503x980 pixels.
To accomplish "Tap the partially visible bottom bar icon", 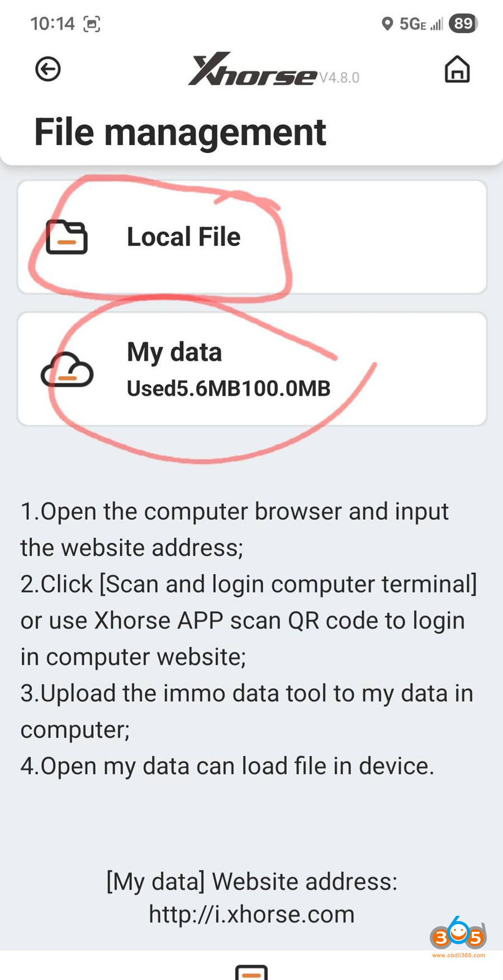I will pos(251,972).
